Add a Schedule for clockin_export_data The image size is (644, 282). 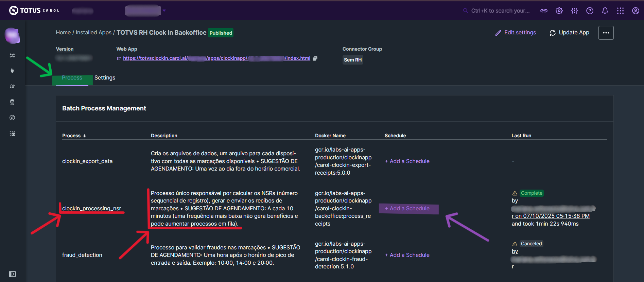click(407, 161)
